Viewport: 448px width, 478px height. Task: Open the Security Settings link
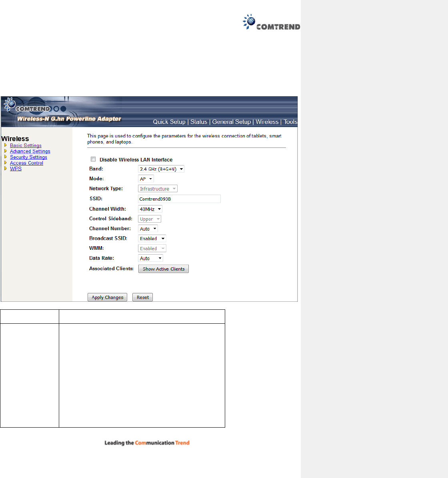pyautogui.click(x=28, y=157)
